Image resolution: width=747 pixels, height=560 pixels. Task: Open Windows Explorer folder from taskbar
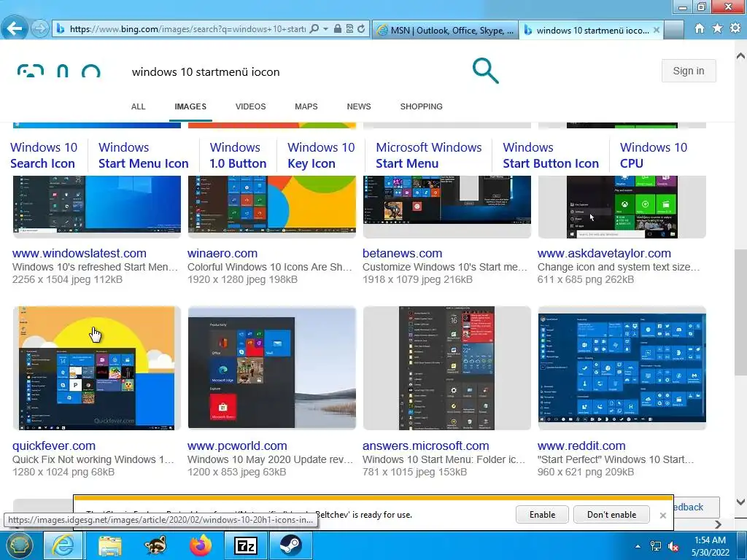pos(110,545)
